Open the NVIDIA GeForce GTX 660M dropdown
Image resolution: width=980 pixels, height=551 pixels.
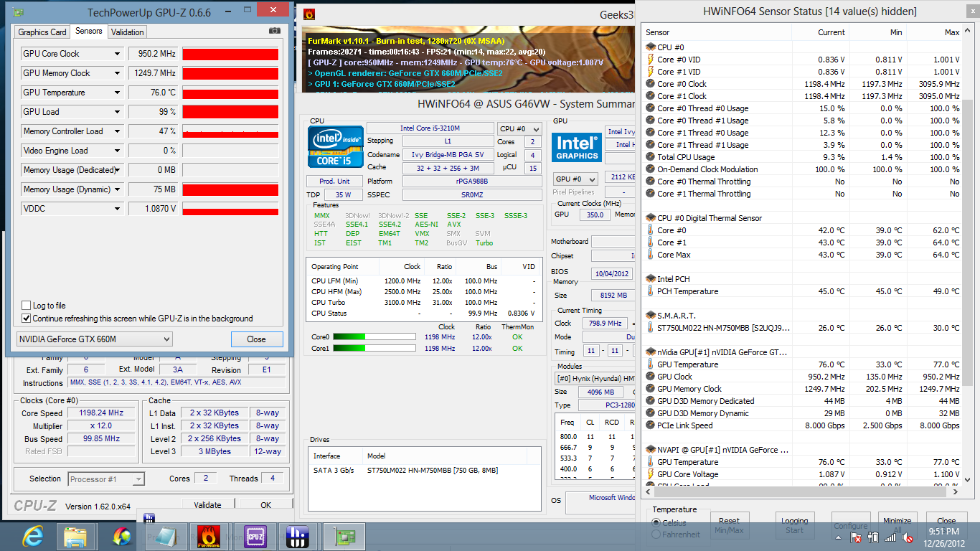point(94,339)
